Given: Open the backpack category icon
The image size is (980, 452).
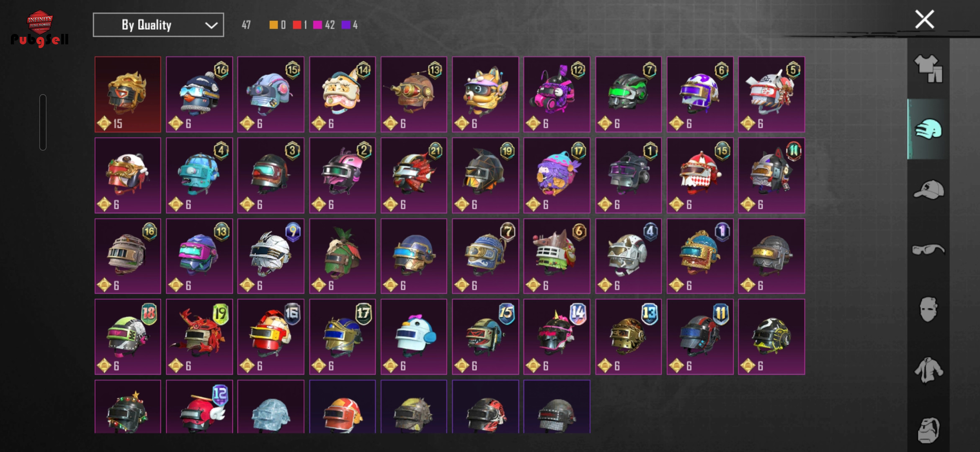Looking at the screenshot, I should click(x=928, y=430).
